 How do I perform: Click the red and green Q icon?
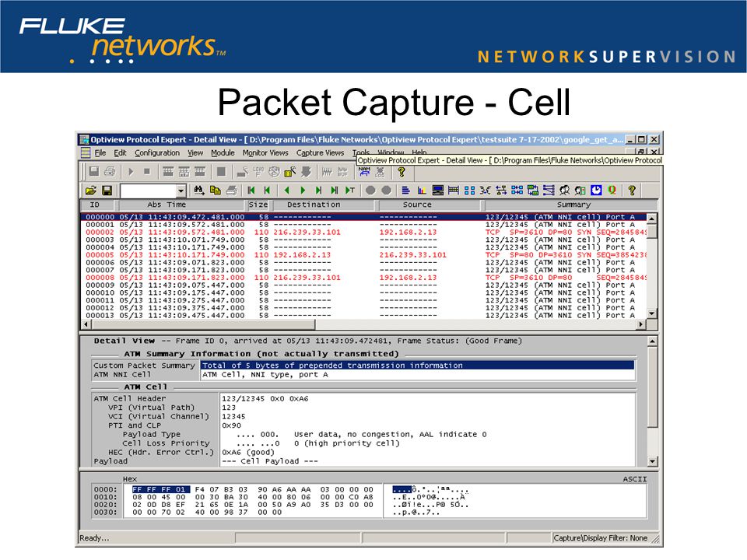click(x=612, y=191)
